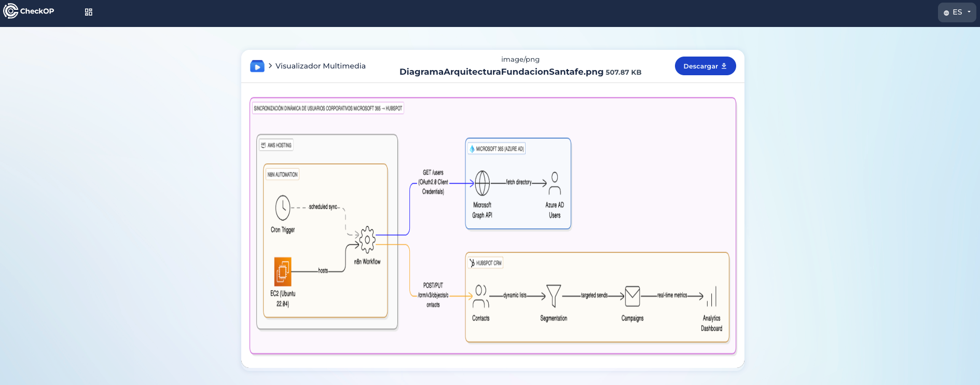Viewport: 980px width, 385px height.
Task: Click the Segmentation funnel icon
Action: 554,296
